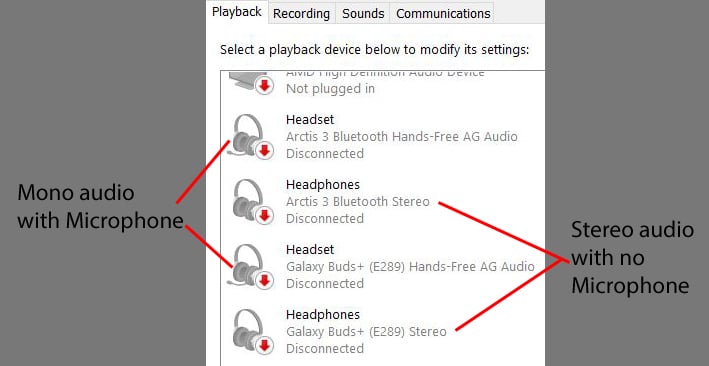Click the Mono audio with Microphone annotation
Viewport: 709px width, 366px height.
coord(100,207)
